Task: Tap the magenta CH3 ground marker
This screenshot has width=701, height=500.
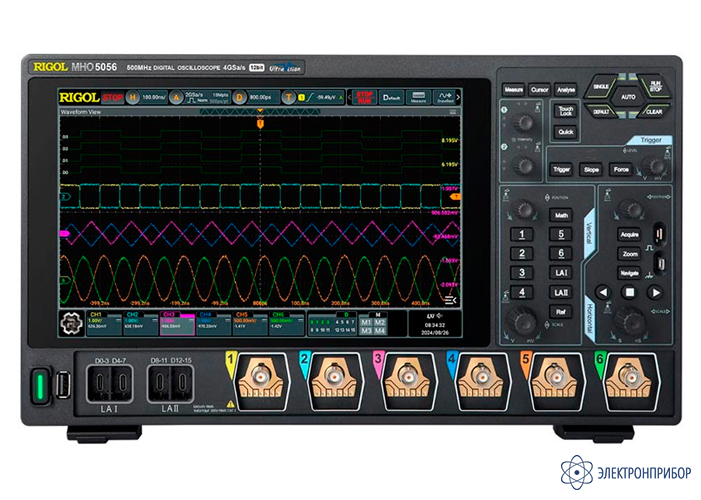Action: [x=65, y=233]
